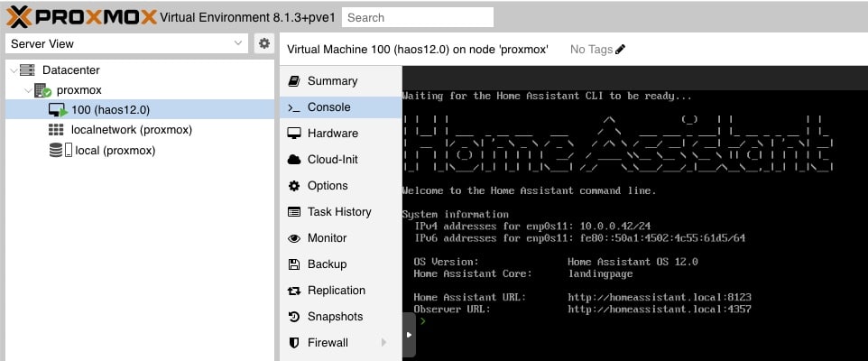Switch to the Console tab
Screen dimensions: 868x361
click(x=328, y=107)
